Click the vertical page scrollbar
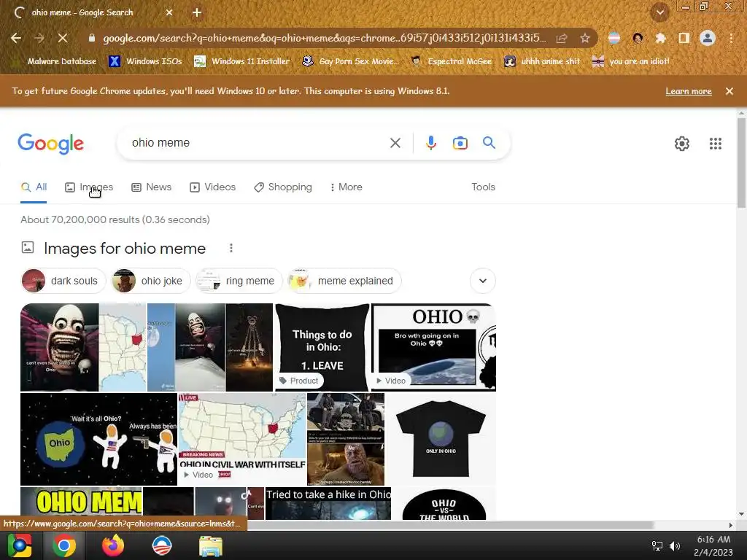Image resolution: width=747 pixels, height=560 pixels. click(741, 162)
